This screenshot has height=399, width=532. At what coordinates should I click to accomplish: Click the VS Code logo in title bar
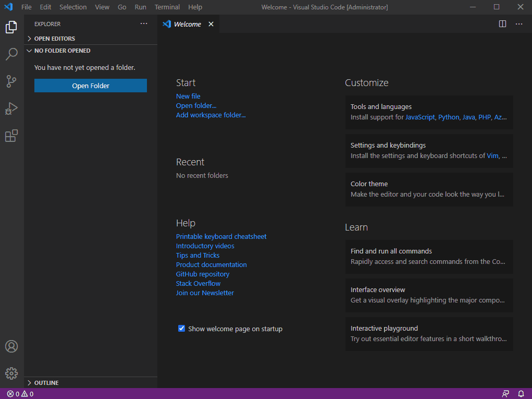[8, 7]
